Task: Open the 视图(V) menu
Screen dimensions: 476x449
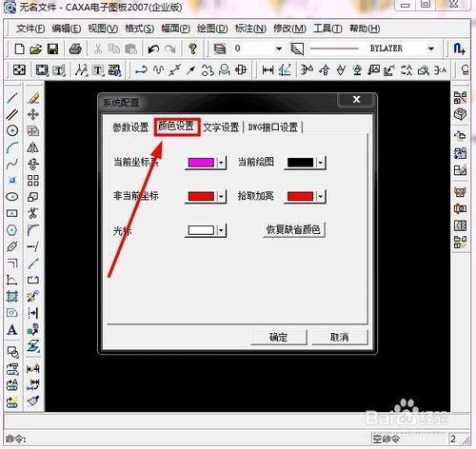Action: (103, 29)
